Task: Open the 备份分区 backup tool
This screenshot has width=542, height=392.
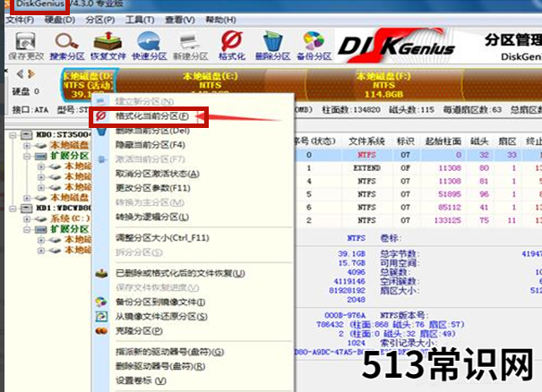Action: click(x=314, y=46)
